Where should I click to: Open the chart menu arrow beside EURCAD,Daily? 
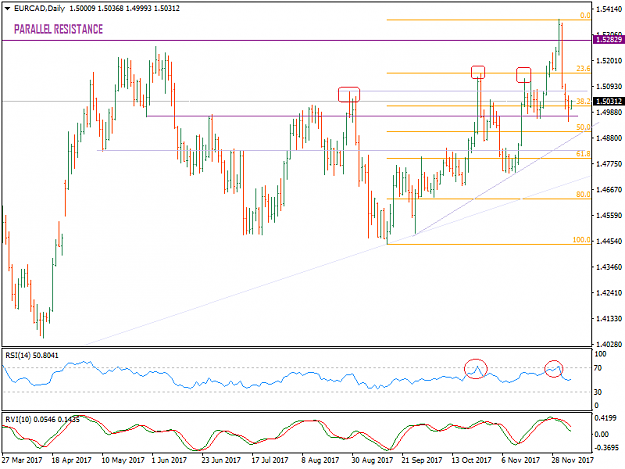pyautogui.click(x=7, y=8)
